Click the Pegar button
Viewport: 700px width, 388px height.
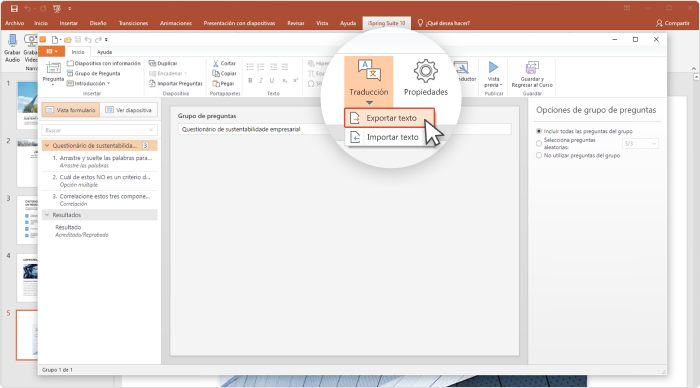pos(223,83)
